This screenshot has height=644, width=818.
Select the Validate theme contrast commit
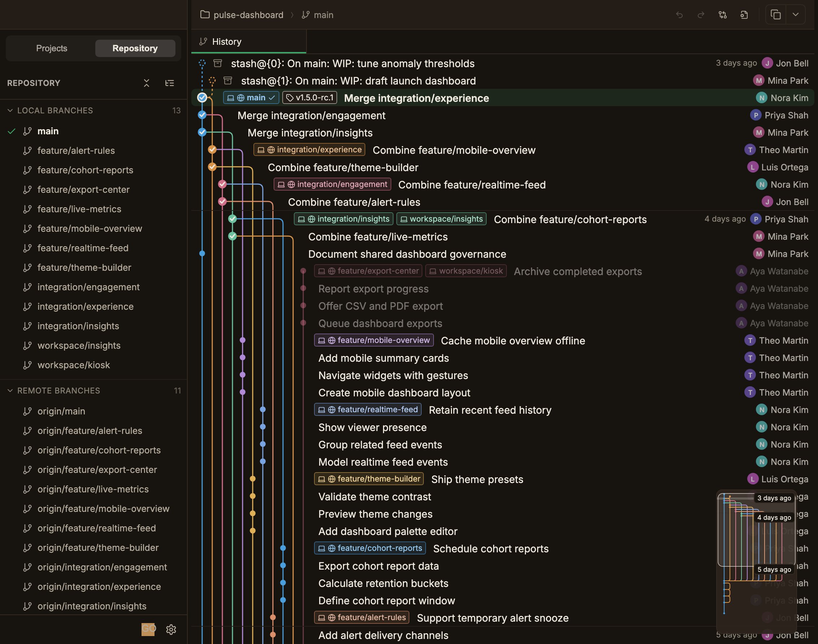click(x=503, y=497)
